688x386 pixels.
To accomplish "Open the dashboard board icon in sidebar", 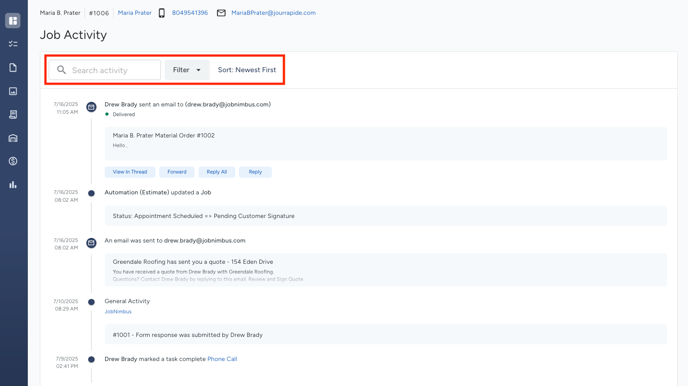I will click(x=13, y=21).
